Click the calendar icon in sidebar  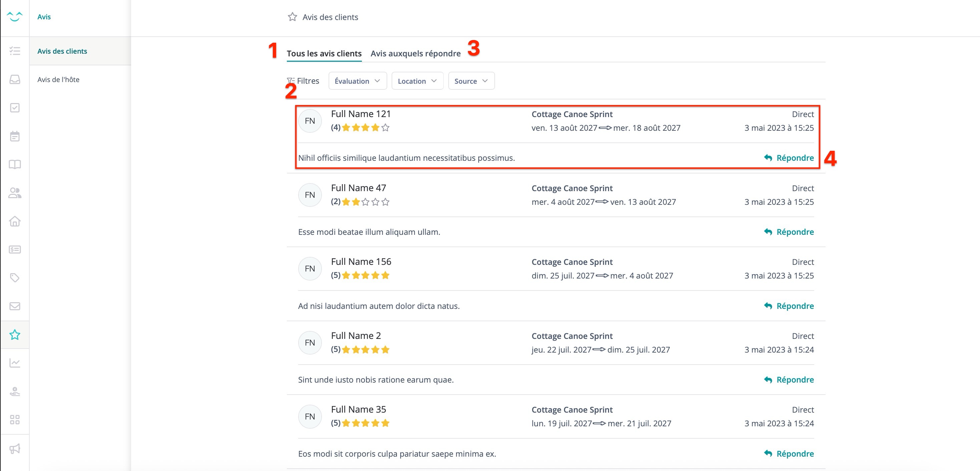15,136
